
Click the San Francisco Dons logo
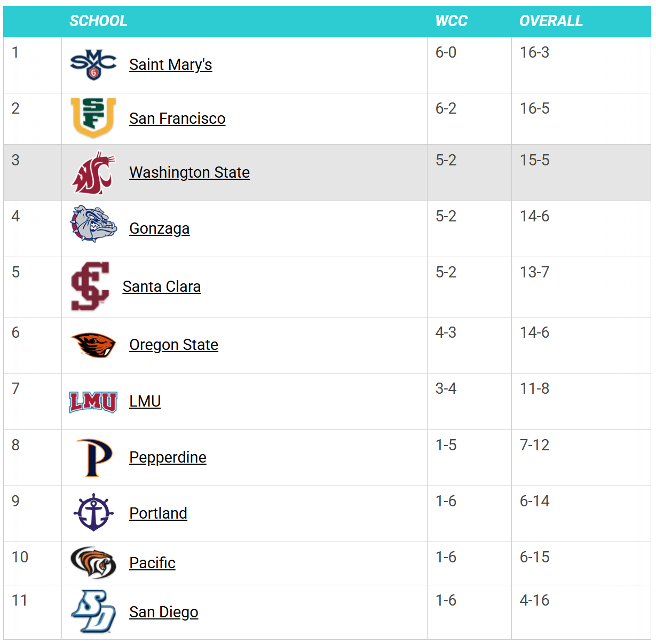pyautogui.click(x=93, y=118)
